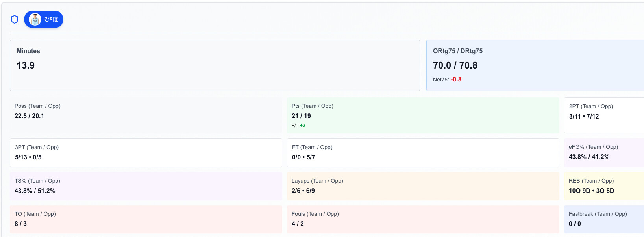Select the 강지훈 player chip

(44, 19)
